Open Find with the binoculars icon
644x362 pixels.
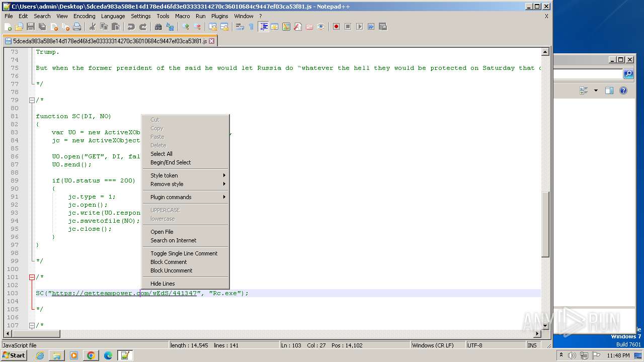click(x=158, y=27)
